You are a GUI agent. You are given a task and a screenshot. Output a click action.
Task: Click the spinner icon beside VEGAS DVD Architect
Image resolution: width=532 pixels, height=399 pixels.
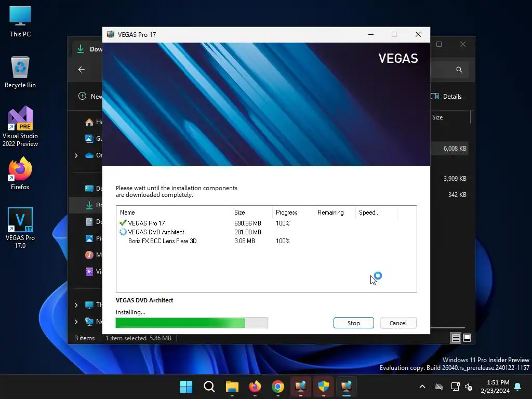(x=123, y=232)
